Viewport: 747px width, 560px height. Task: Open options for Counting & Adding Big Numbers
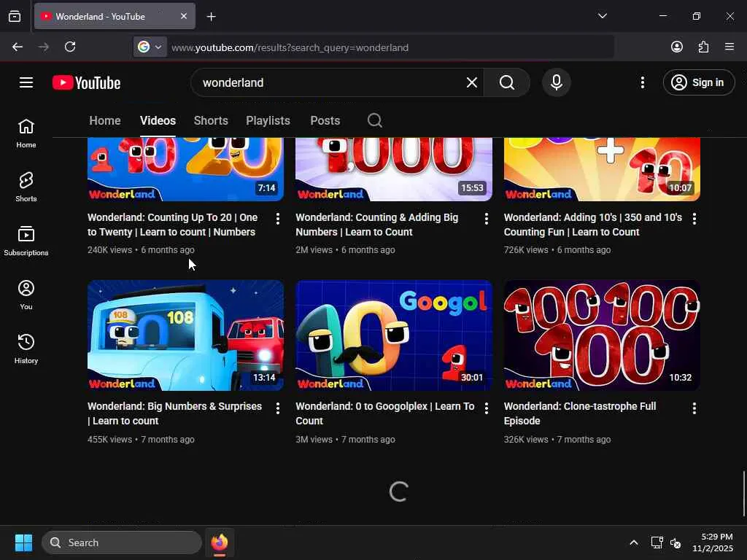pyautogui.click(x=486, y=219)
